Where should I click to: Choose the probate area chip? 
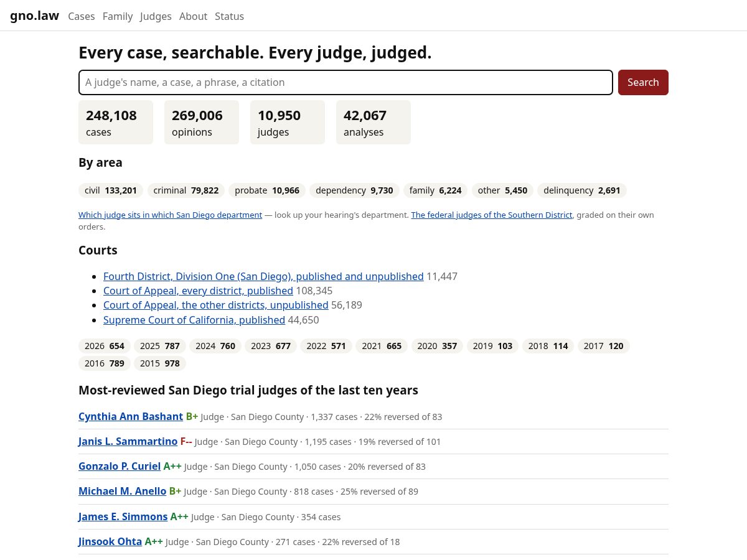pyautogui.click(x=267, y=190)
